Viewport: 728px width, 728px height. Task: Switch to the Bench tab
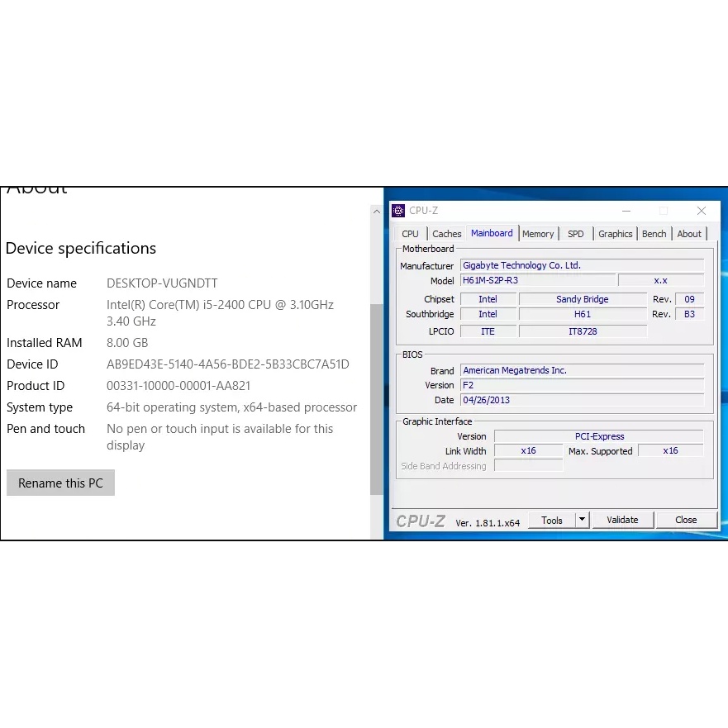click(654, 234)
